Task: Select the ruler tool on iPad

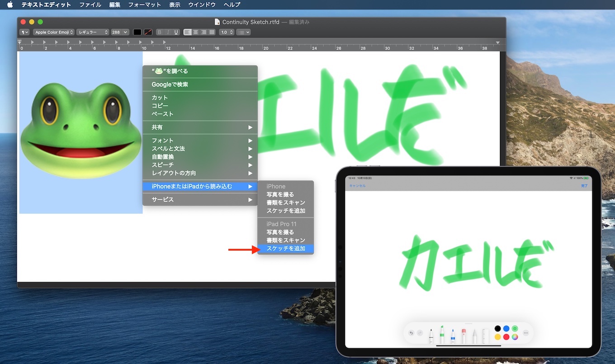Action: click(x=485, y=336)
